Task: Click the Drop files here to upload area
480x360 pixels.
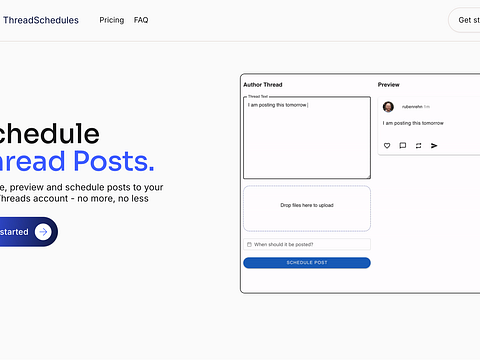Action: tap(307, 208)
